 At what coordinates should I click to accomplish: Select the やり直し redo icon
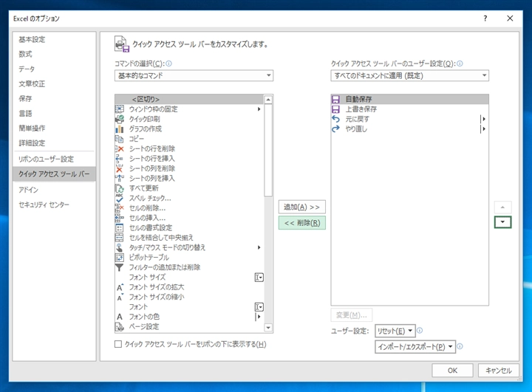click(335, 129)
